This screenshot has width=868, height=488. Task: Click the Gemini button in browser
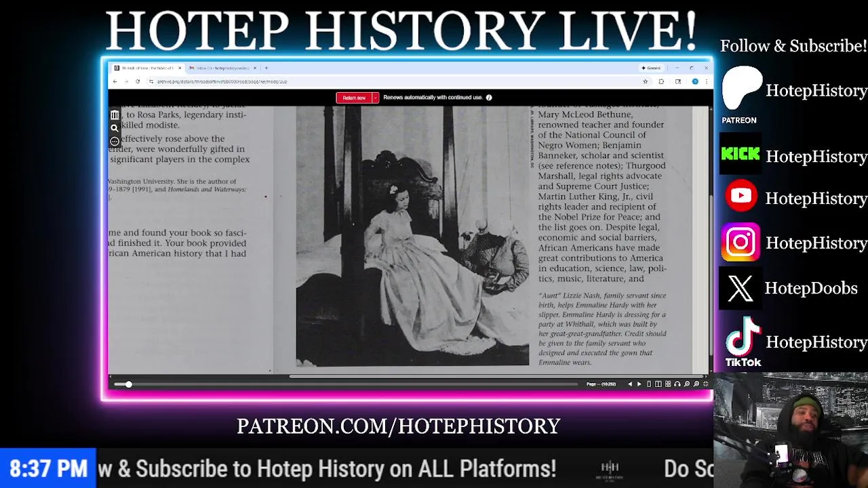coord(651,68)
